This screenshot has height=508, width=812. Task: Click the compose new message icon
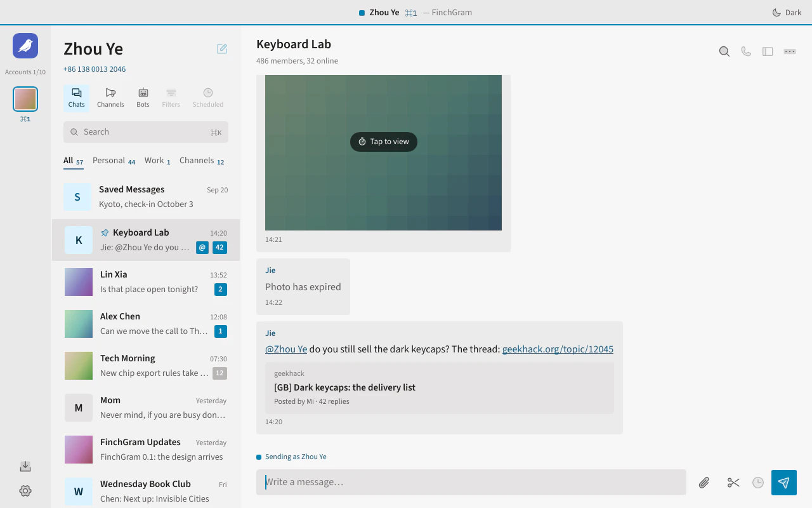tap(222, 49)
